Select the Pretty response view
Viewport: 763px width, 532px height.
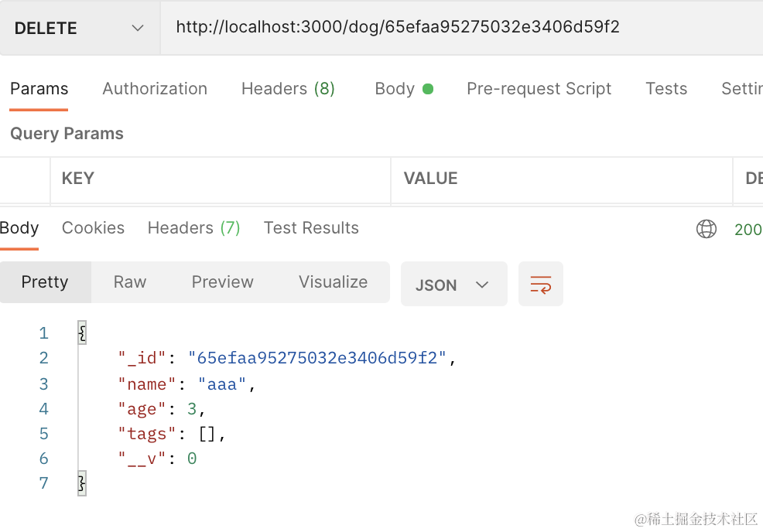(45, 282)
